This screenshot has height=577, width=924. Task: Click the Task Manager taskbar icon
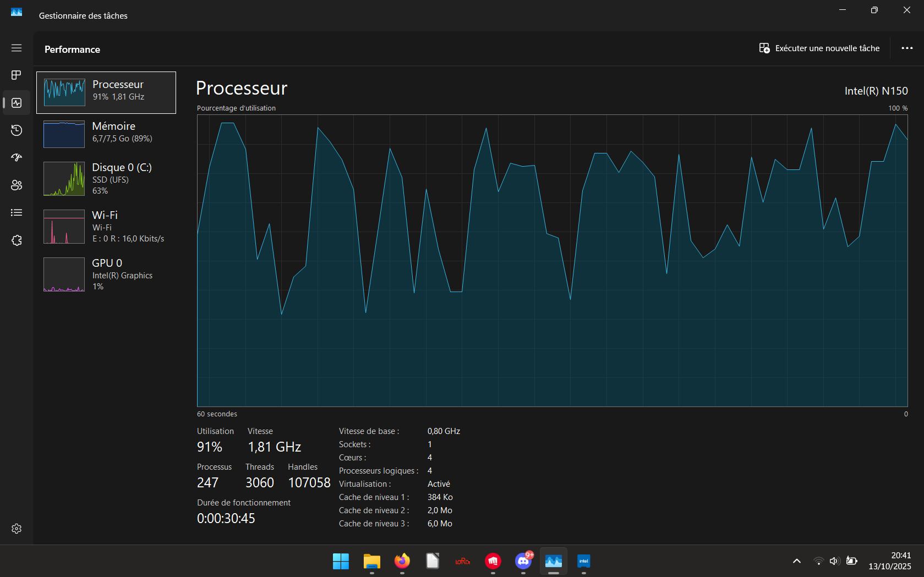(554, 561)
